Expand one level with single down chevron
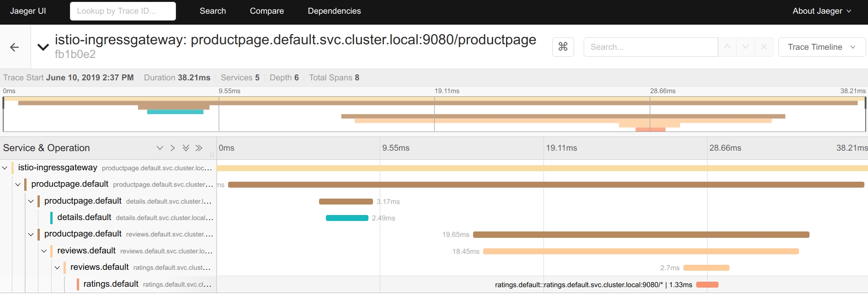 [x=160, y=148]
